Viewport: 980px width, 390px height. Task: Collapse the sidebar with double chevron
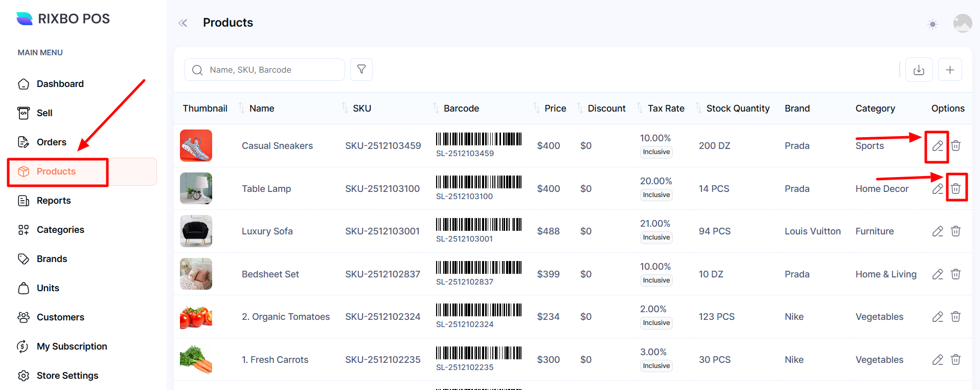pyautogui.click(x=183, y=23)
